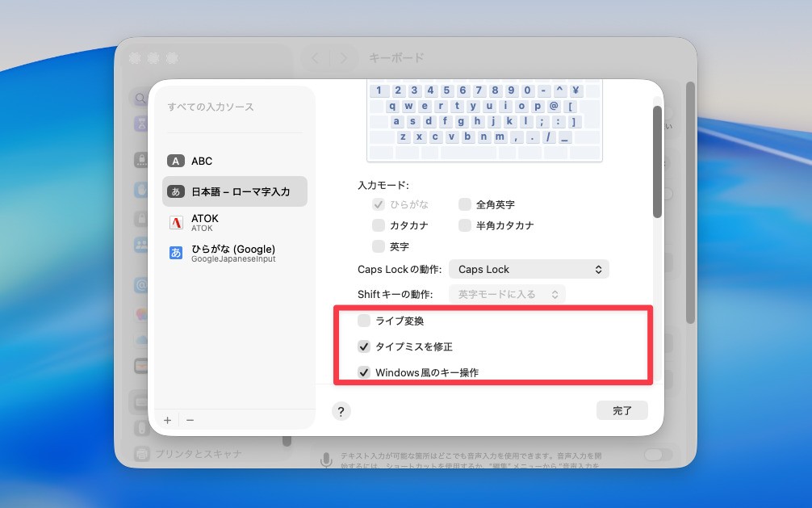
Task: Enable ライブ変換 checkbox
Action: pos(364,321)
